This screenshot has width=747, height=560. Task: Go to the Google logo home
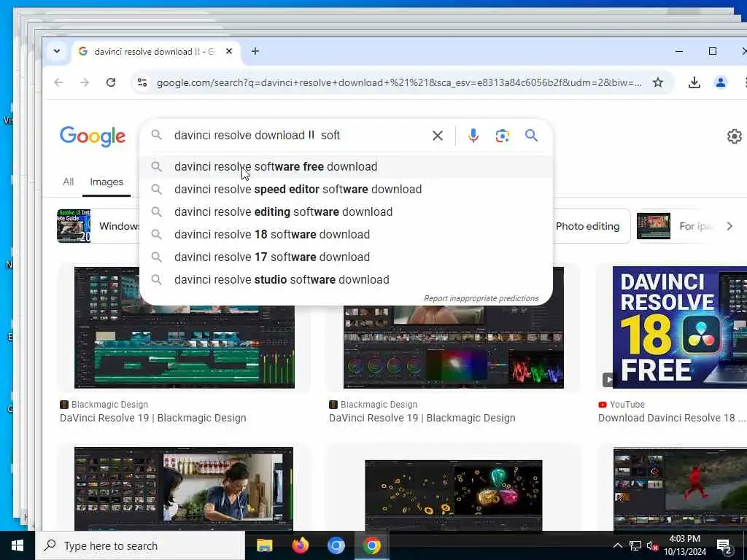click(93, 136)
